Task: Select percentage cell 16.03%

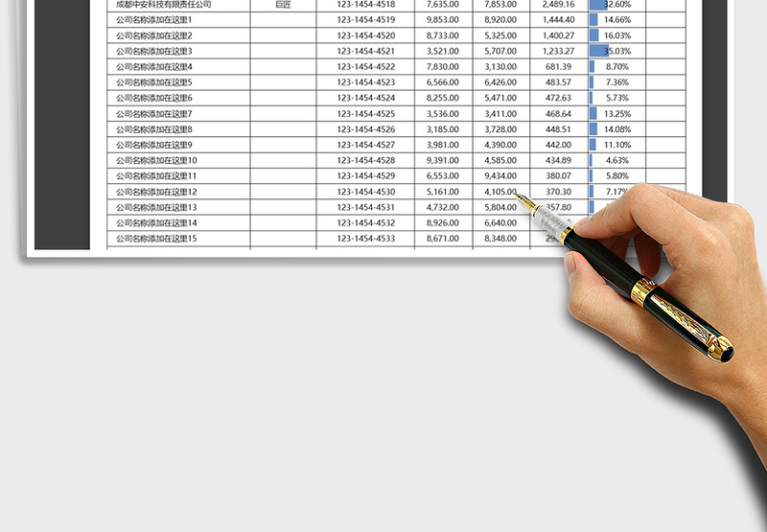Action: pyautogui.click(x=616, y=35)
